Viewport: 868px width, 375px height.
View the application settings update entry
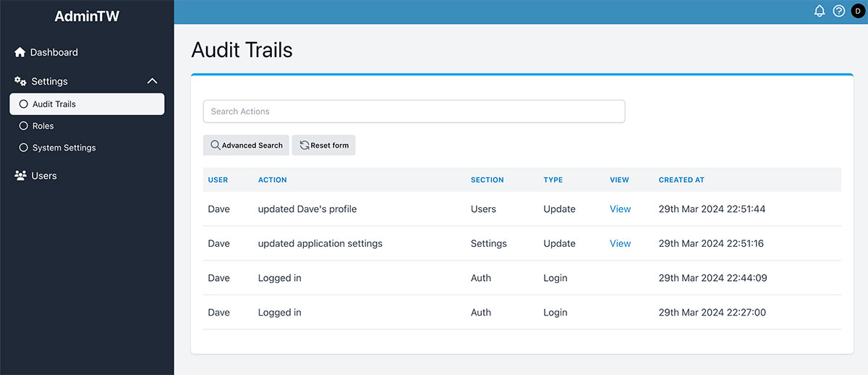pos(620,244)
